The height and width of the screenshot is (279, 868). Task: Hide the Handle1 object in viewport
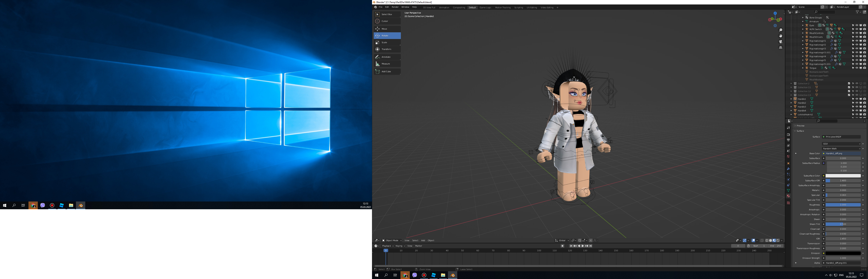857,99
